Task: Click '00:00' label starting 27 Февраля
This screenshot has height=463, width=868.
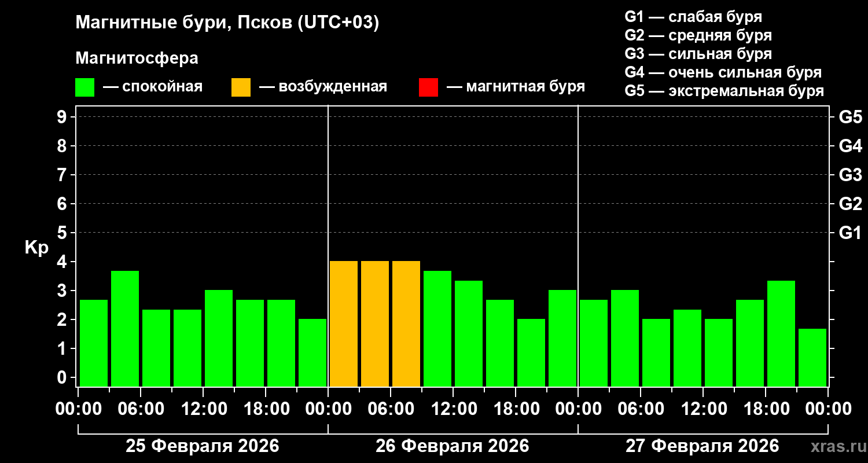Action: click(x=578, y=409)
